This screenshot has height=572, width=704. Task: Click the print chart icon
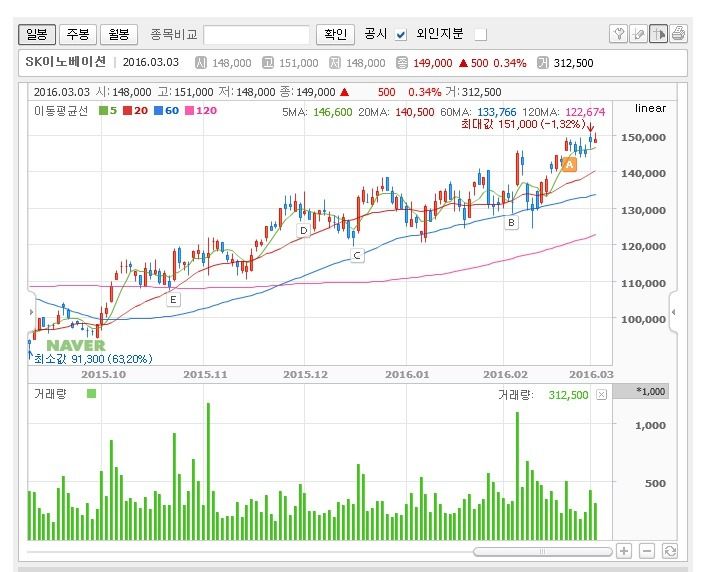click(678, 34)
